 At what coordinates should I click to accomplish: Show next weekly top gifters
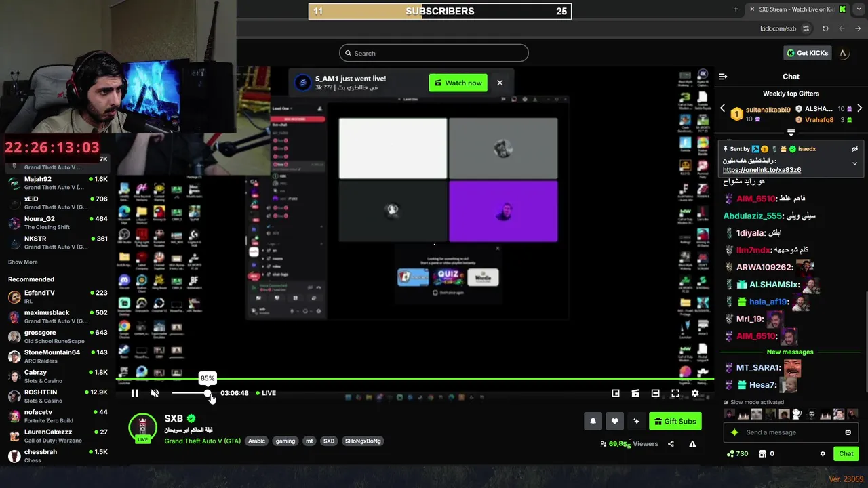coord(859,108)
